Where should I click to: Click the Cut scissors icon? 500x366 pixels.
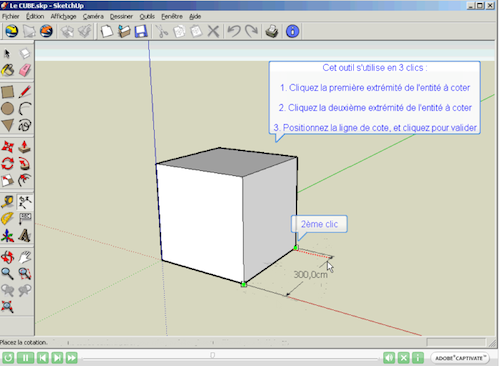click(162, 31)
